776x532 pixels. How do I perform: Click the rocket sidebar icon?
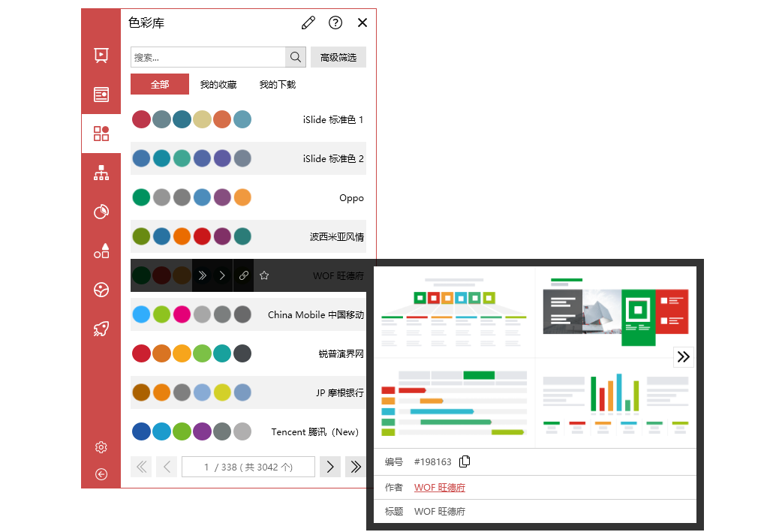click(x=101, y=329)
